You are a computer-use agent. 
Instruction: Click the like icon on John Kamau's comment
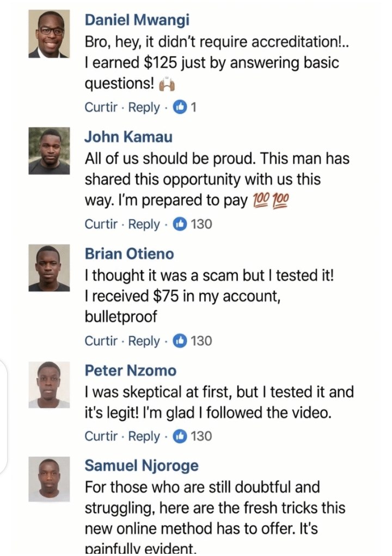coord(179,224)
